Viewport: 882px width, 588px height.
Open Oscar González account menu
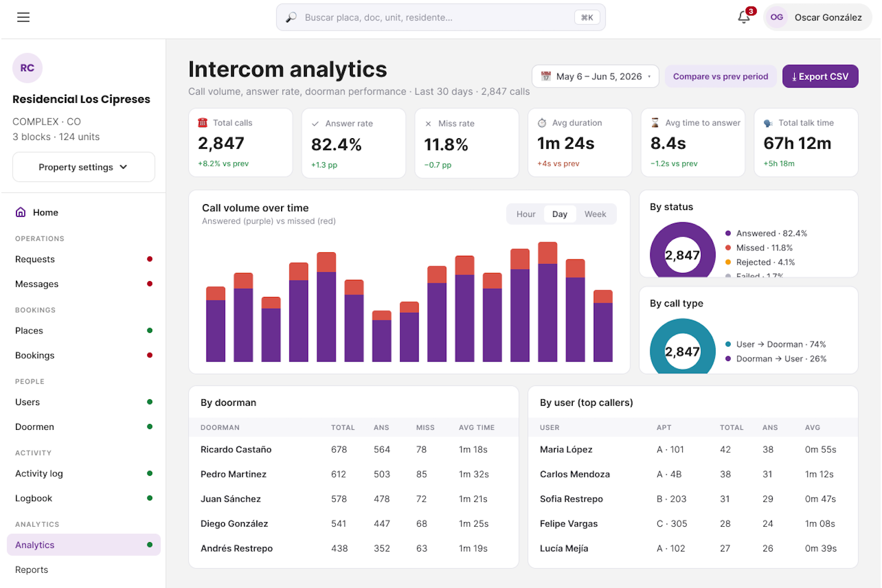817,17
